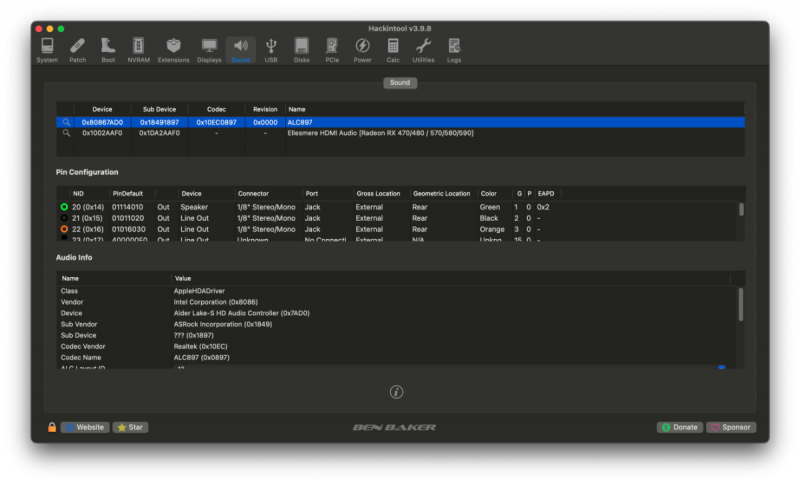Switch to the Displays tab

209,49
